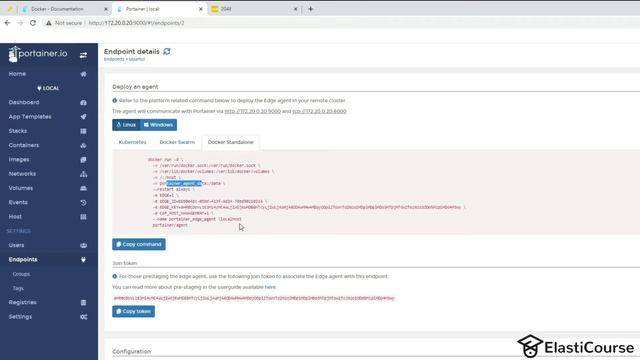Image resolution: width=640 pixels, height=360 pixels.
Task: Refresh endpoint details with the refresh icon
Action: 167,51
